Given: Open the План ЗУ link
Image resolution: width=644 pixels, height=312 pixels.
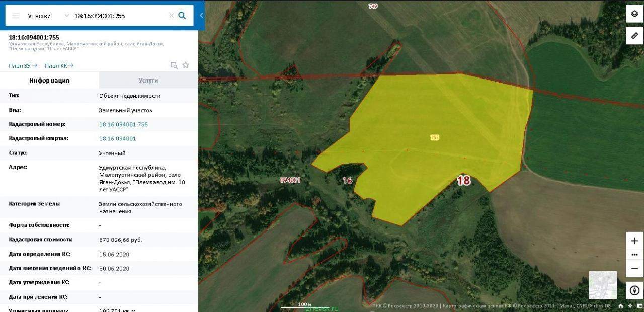Looking at the screenshot, I should 23,66.
